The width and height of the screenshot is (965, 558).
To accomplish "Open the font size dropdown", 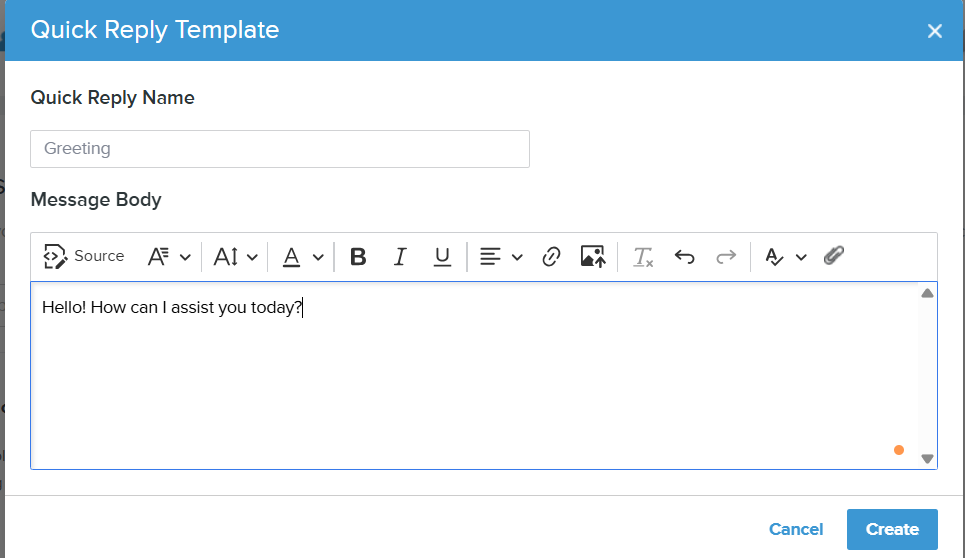I will (x=237, y=257).
